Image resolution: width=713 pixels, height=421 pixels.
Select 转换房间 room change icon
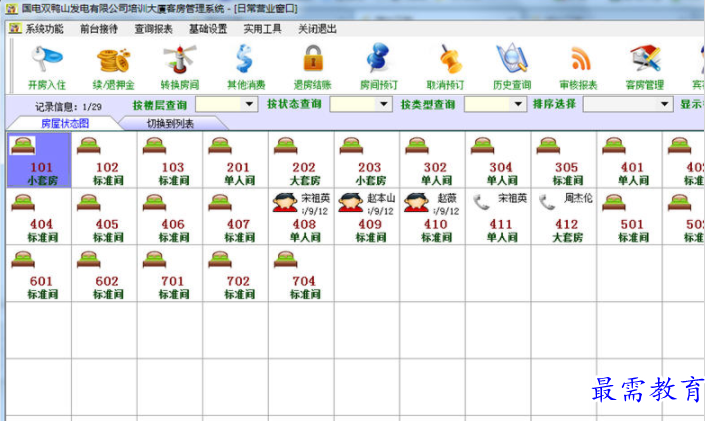[180, 59]
